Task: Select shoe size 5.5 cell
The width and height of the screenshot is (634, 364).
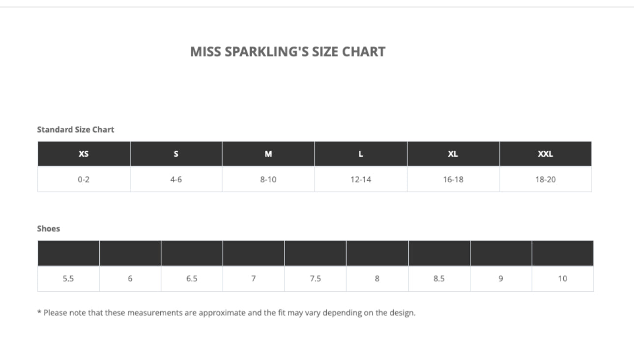Action: pos(68,279)
